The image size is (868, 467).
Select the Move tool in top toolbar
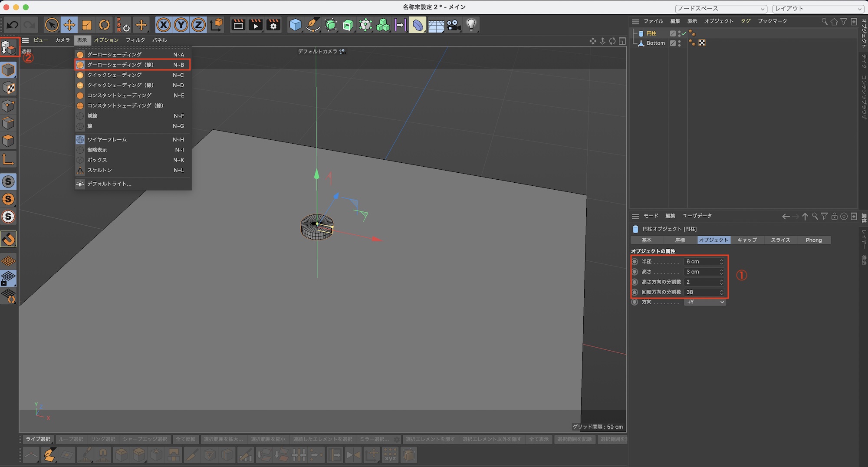[x=69, y=25]
